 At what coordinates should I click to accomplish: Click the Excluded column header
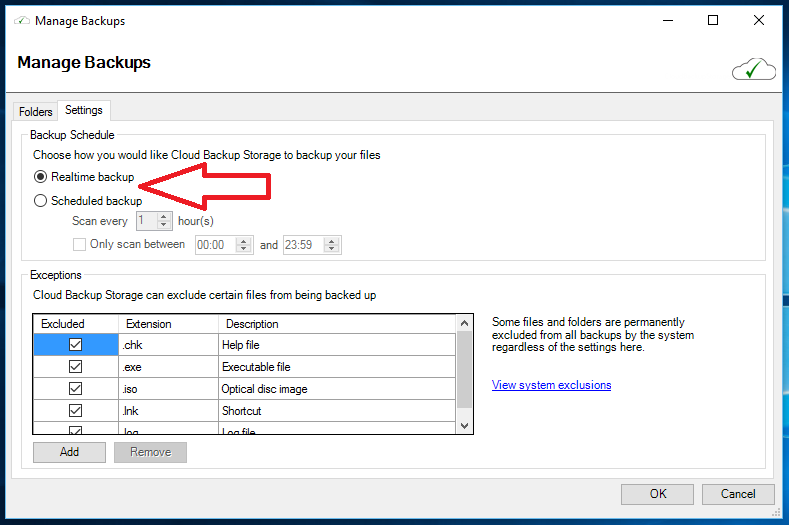pos(76,324)
